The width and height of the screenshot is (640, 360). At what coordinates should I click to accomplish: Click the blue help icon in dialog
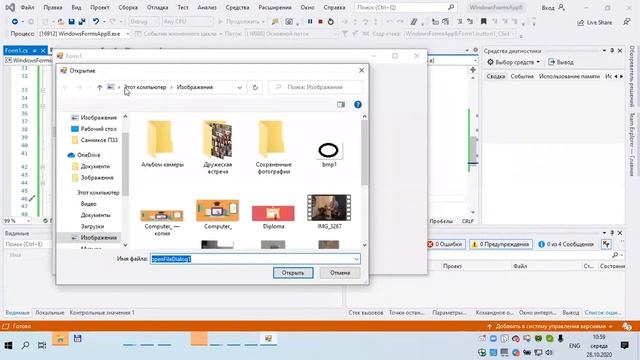tap(358, 105)
